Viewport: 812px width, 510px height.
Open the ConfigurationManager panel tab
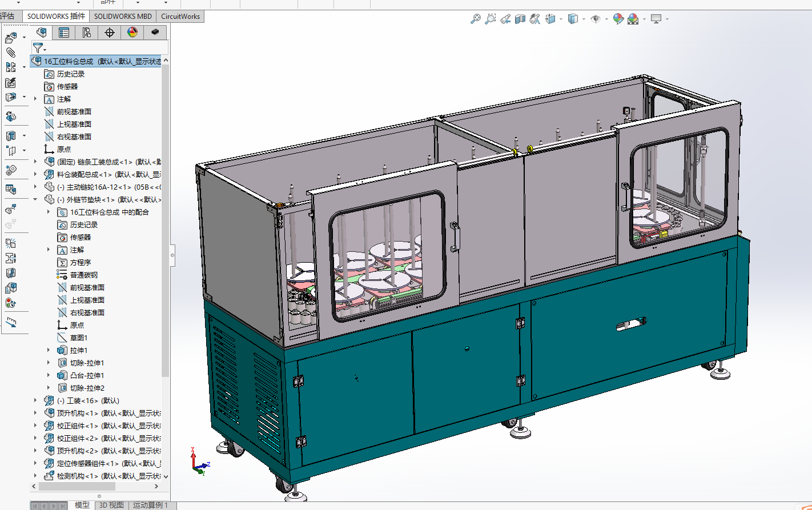87,33
